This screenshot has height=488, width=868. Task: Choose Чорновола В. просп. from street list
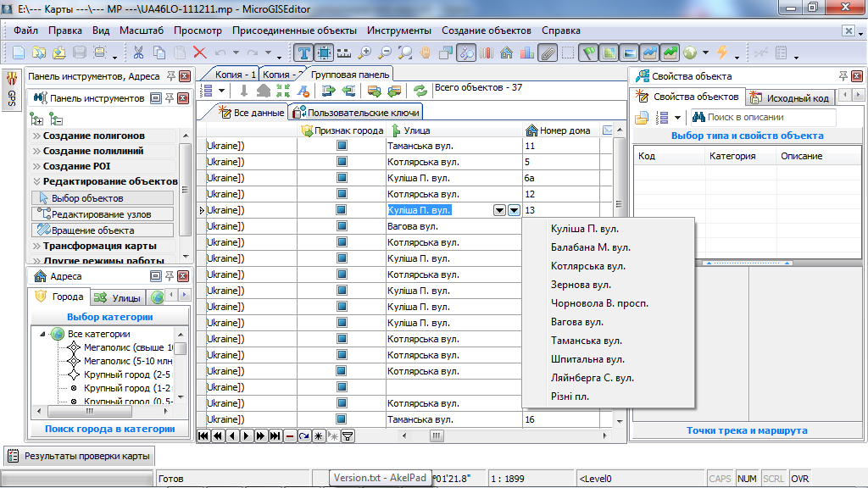(599, 303)
